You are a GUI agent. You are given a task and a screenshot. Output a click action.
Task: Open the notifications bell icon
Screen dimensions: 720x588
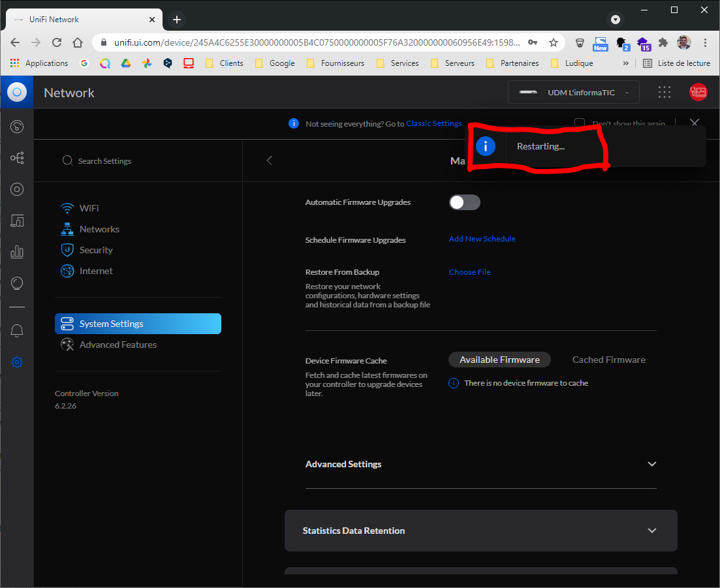[x=17, y=331]
